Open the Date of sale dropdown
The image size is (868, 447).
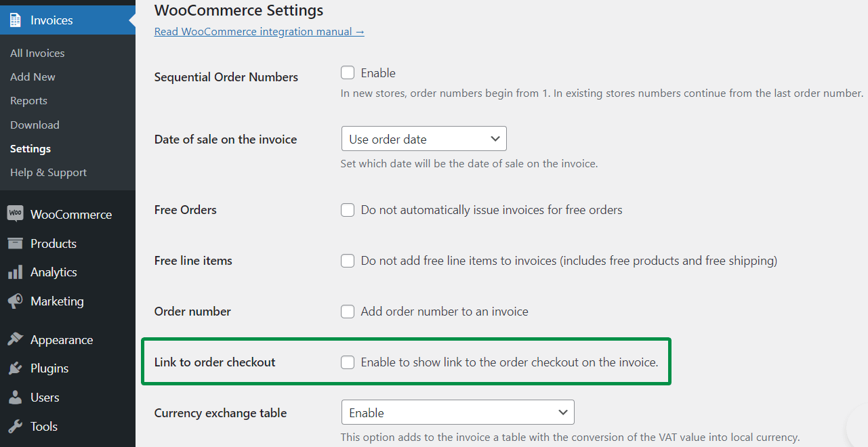(424, 139)
